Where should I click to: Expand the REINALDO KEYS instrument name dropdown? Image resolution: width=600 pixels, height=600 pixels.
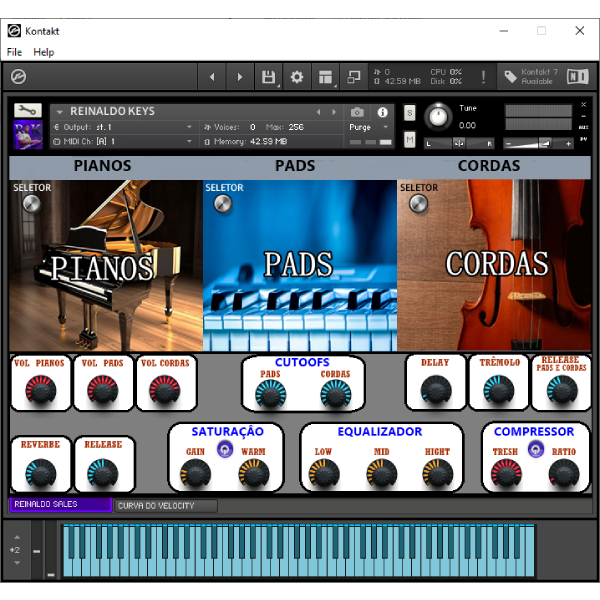(x=59, y=112)
